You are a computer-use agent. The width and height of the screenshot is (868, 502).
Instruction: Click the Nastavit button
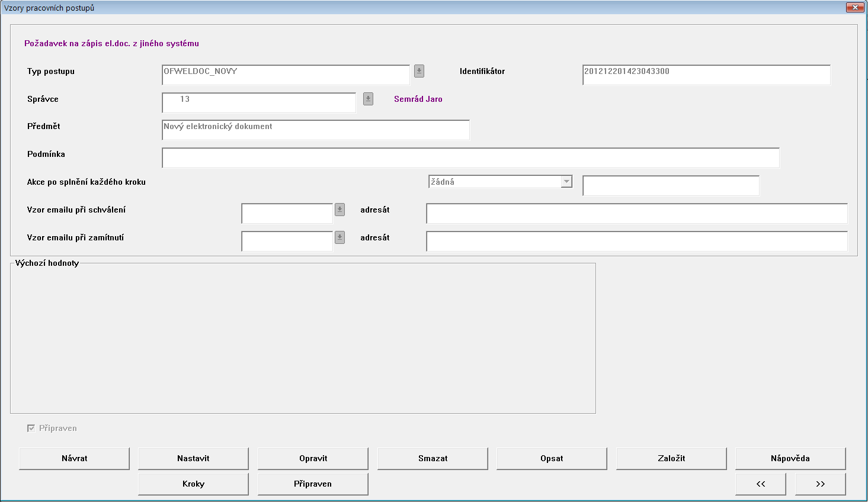tap(193, 458)
